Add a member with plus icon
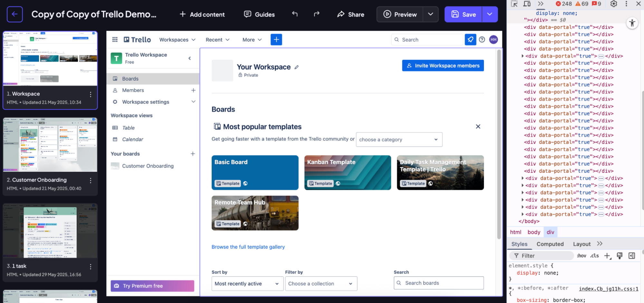Screen dimensions: 644x303 tap(193, 90)
